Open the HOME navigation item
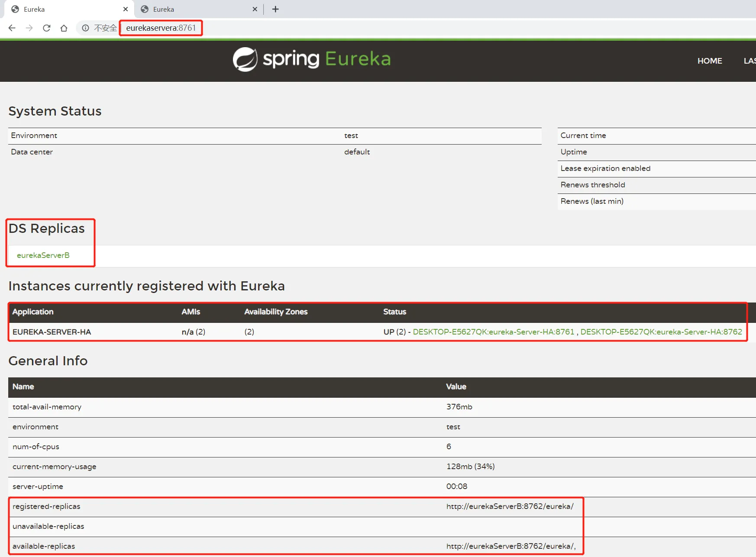The width and height of the screenshot is (756, 557). pyautogui.click(x=709, y=61)
